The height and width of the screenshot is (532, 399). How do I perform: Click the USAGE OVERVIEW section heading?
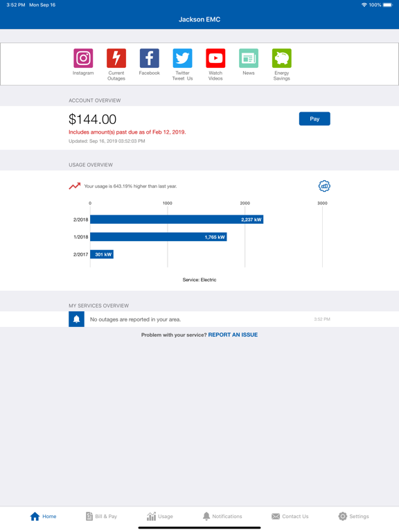click(91, 165)
